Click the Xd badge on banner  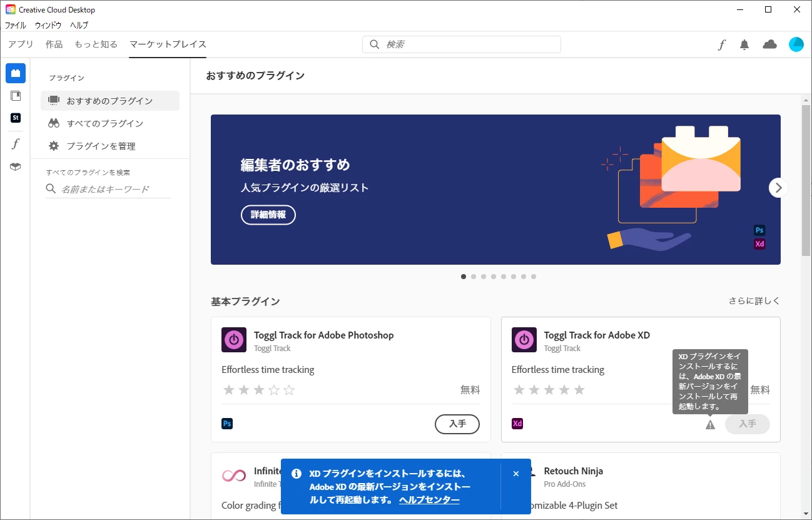[x=759, y=244]
